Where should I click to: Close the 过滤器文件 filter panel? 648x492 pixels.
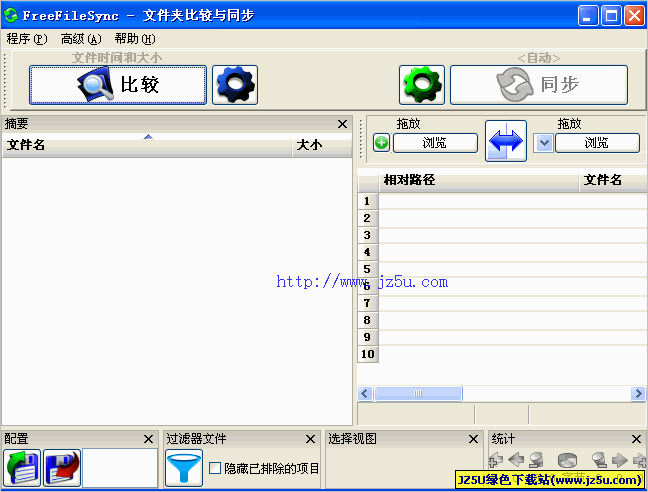click(310, 439)
